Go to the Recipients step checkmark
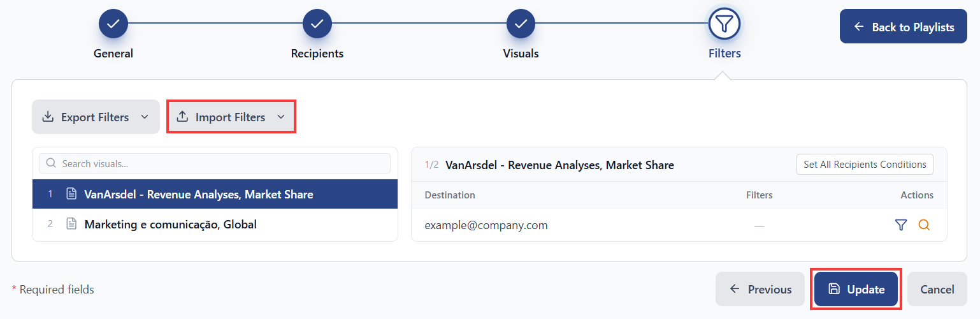The height and width of the screenshot is (319, 980). coord(317,24)
